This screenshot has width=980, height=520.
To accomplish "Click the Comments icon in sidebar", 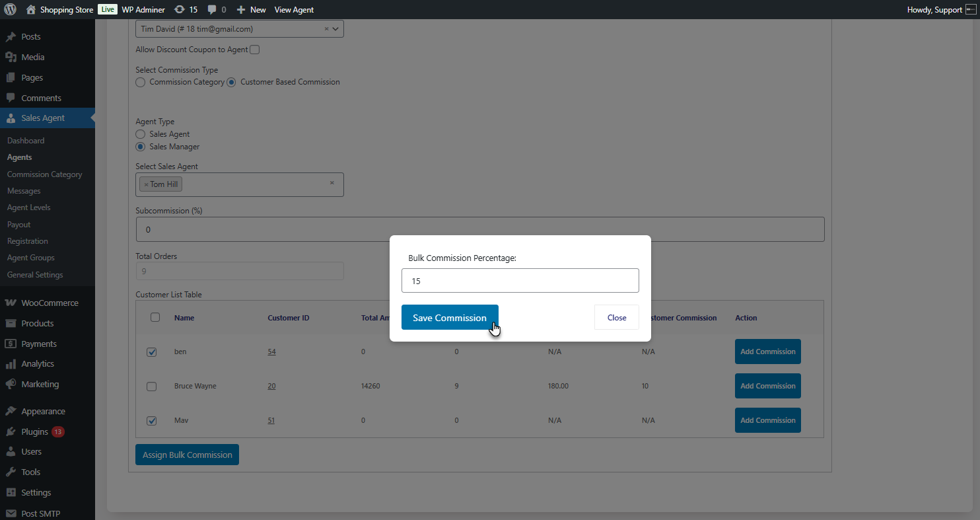I will pyautogui.click(x=11, y=98).
